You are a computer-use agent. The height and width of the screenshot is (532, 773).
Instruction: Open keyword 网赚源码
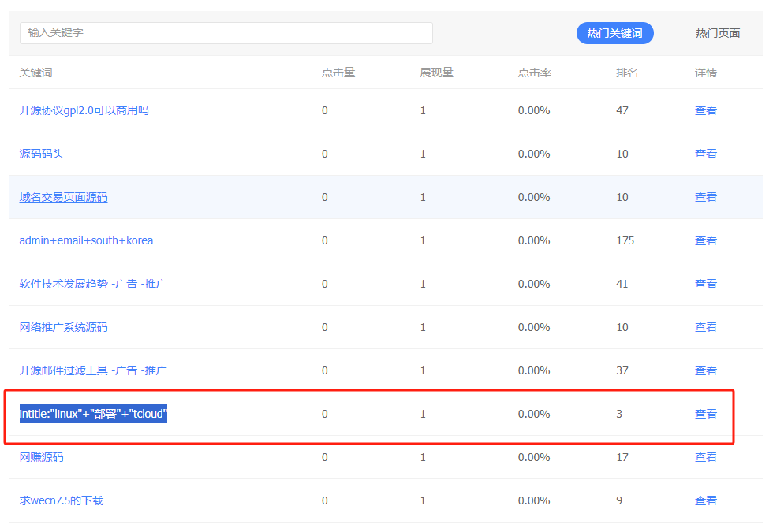click(x=41, y=457)
